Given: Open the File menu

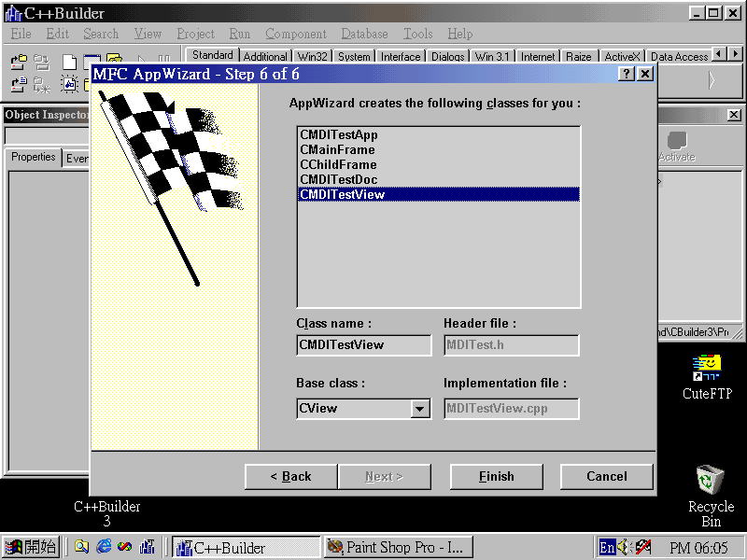Looking at the screenshot, I should tap(21, 34).
